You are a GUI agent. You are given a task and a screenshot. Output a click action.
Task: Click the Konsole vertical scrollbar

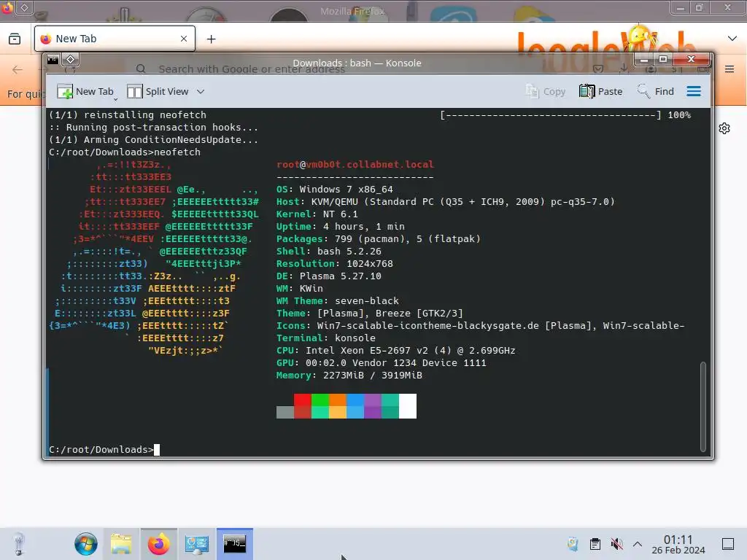coord(703,406)
